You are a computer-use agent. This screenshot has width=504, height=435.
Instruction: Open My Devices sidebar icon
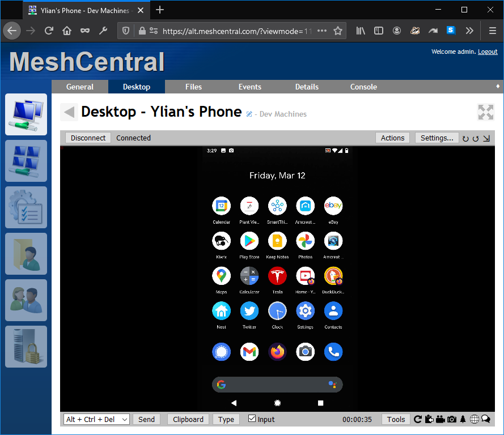[x=26, y=114]
